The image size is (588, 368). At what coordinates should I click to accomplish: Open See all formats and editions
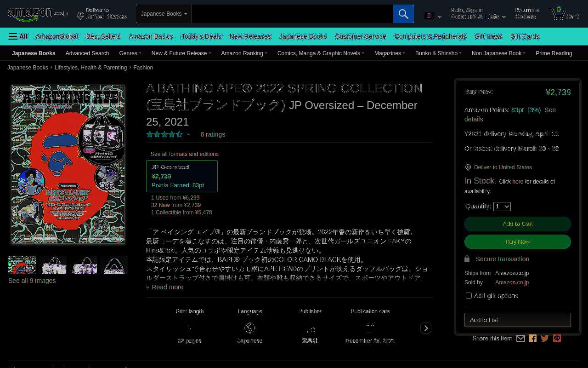click(185, 154)
